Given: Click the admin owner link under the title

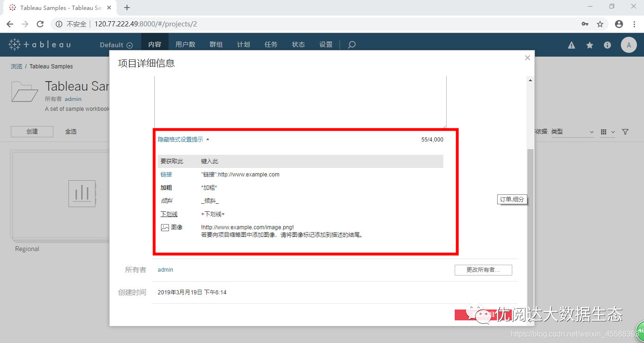Looking at the screenshot, I should pyautogui.click(x=73, y=99).
